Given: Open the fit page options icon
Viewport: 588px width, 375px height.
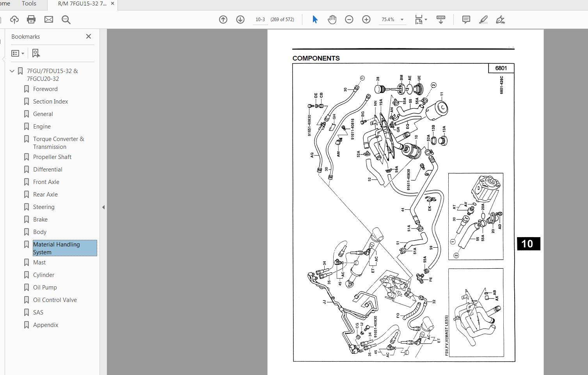Looking at the screenshot, I should pos(421,20).
